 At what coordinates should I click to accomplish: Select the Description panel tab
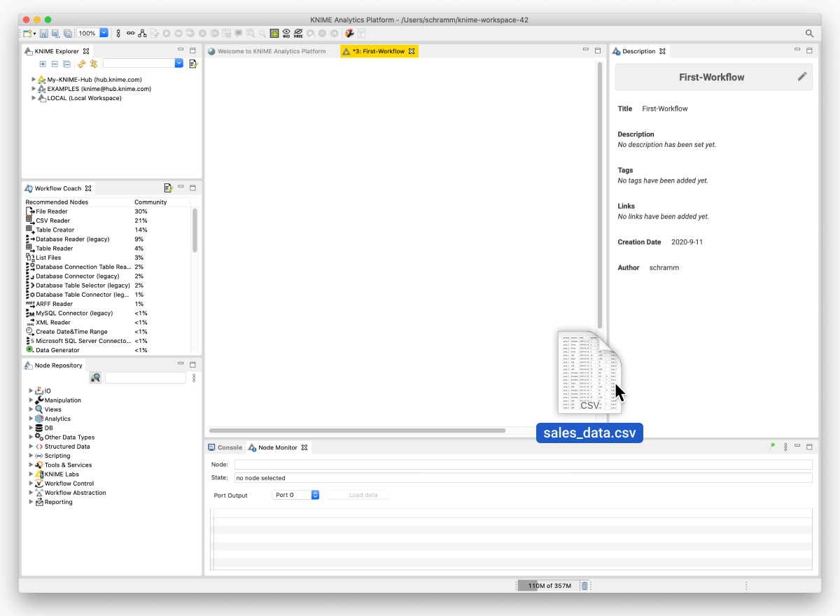639,51
